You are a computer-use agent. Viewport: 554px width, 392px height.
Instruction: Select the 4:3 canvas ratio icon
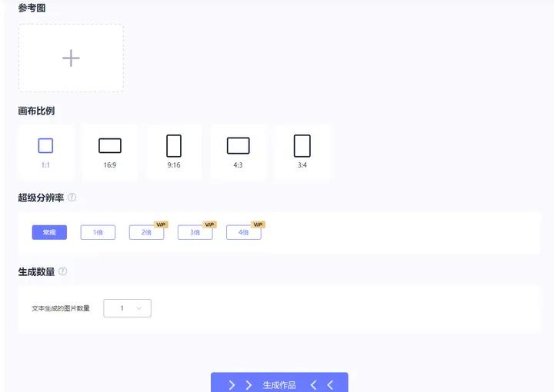[x=238, y=146]
